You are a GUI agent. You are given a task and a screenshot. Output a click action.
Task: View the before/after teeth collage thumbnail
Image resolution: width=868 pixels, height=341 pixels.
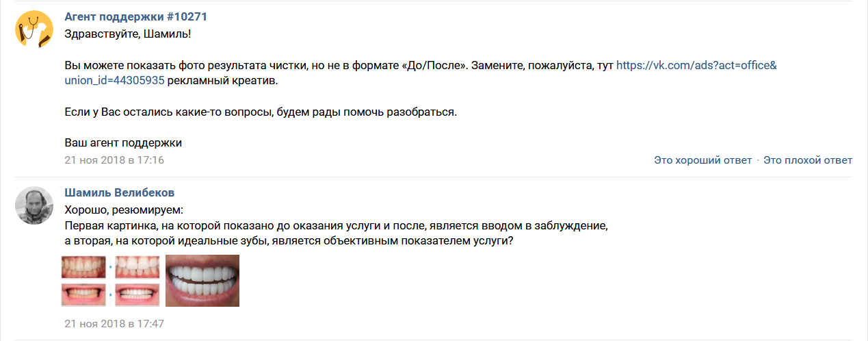coord(112,281)
